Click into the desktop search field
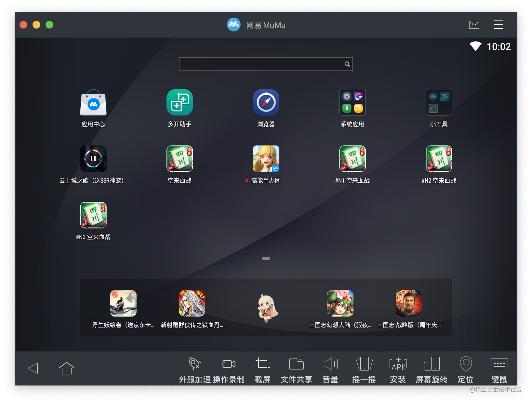Viewport: 532px width, 403px height. point(266,64)
